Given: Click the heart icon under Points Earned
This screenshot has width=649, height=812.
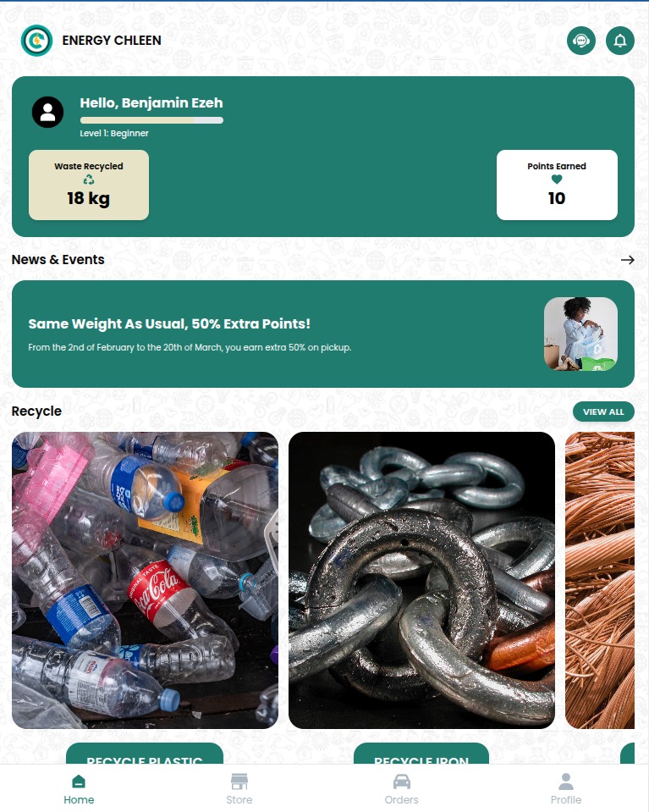Looking at the screenshot, I should point(557,180).
